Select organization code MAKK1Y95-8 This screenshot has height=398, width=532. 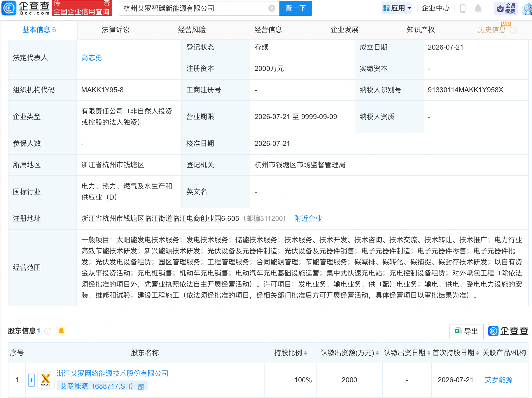[102, 90]
